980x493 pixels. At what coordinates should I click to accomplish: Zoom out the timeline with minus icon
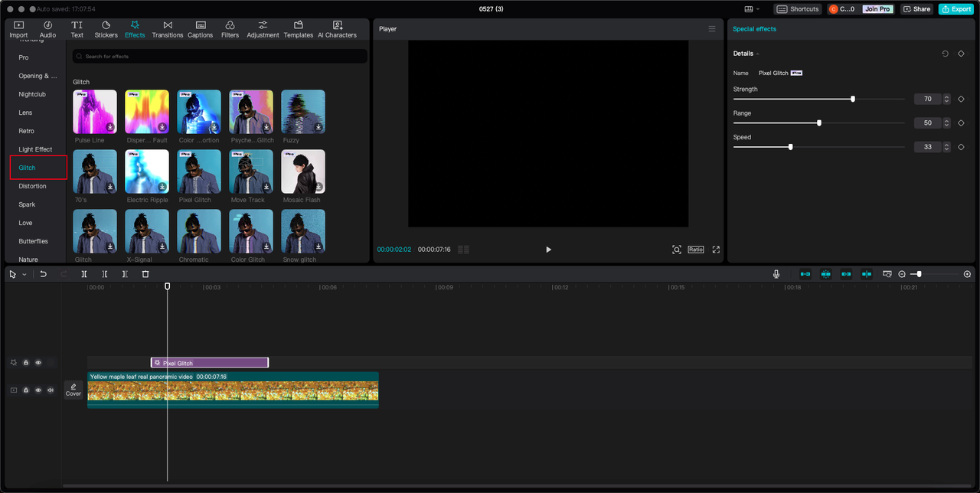click(x=902, y=274)
